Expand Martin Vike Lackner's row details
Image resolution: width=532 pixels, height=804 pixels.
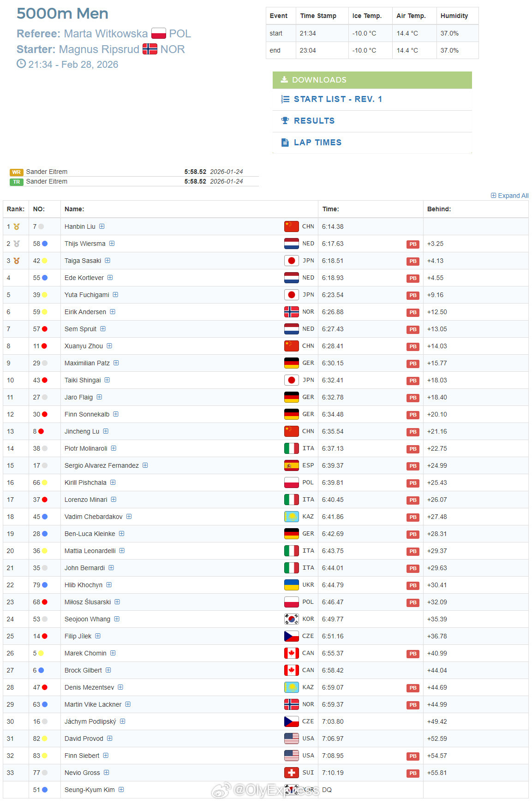click(x=128, y=704)
